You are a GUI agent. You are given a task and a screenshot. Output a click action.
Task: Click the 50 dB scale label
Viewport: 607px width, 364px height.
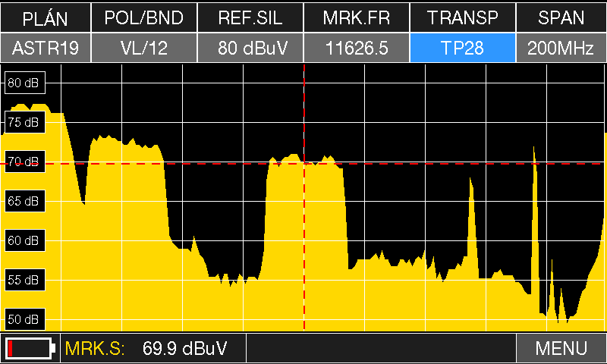point(25,319)
